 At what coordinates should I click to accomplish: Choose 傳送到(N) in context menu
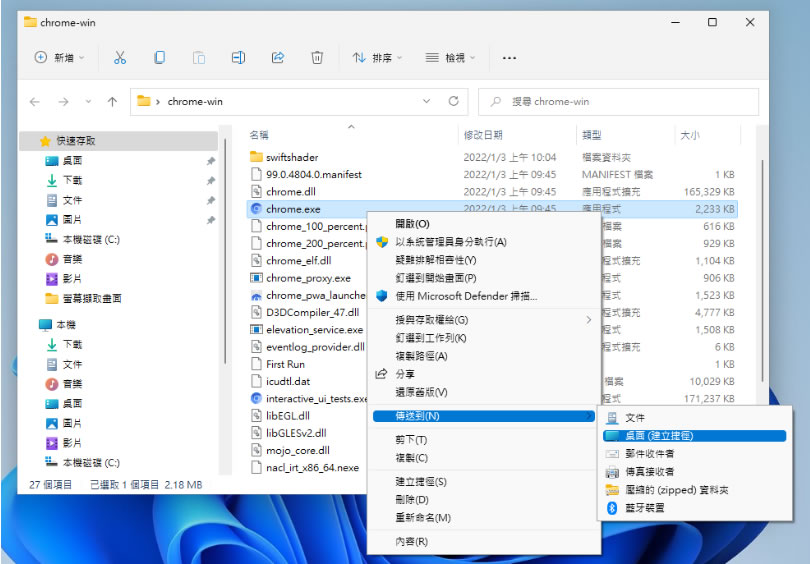(484, 416)
